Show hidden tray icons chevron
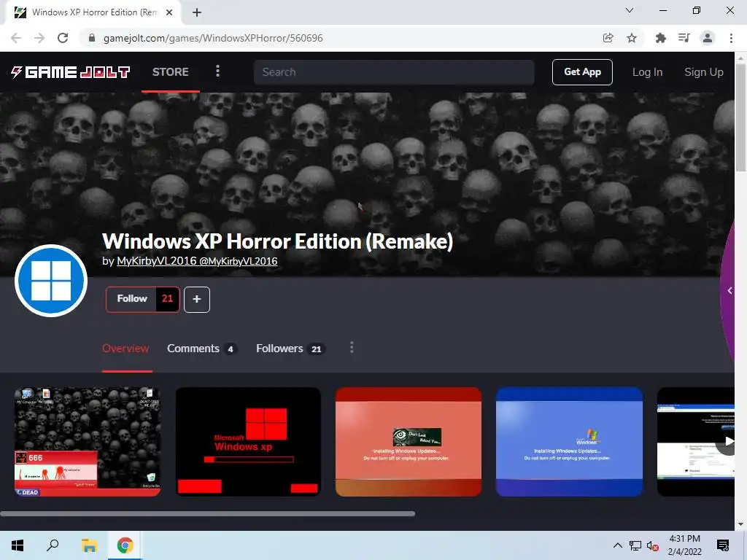 [617, 545]
